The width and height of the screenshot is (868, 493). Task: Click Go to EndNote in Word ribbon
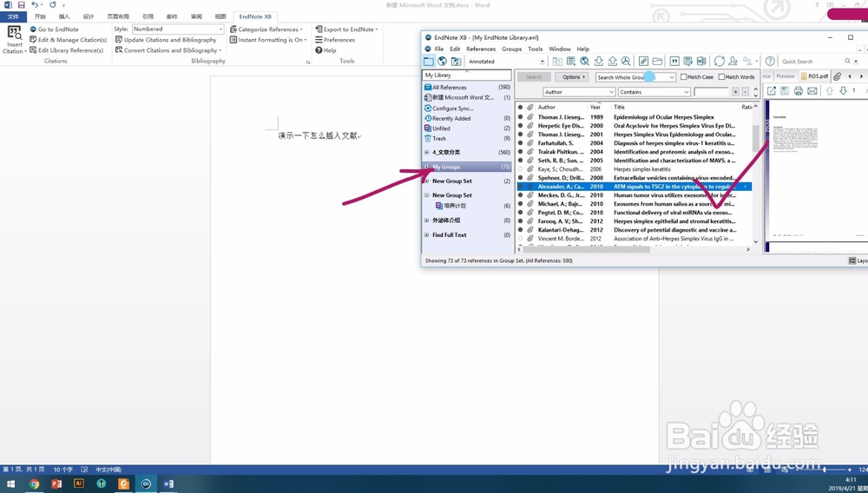[54, 30]
